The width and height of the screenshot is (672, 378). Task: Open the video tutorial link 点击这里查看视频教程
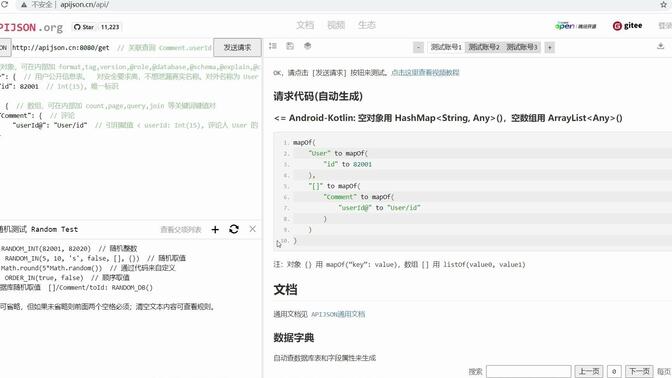[425, 72]
